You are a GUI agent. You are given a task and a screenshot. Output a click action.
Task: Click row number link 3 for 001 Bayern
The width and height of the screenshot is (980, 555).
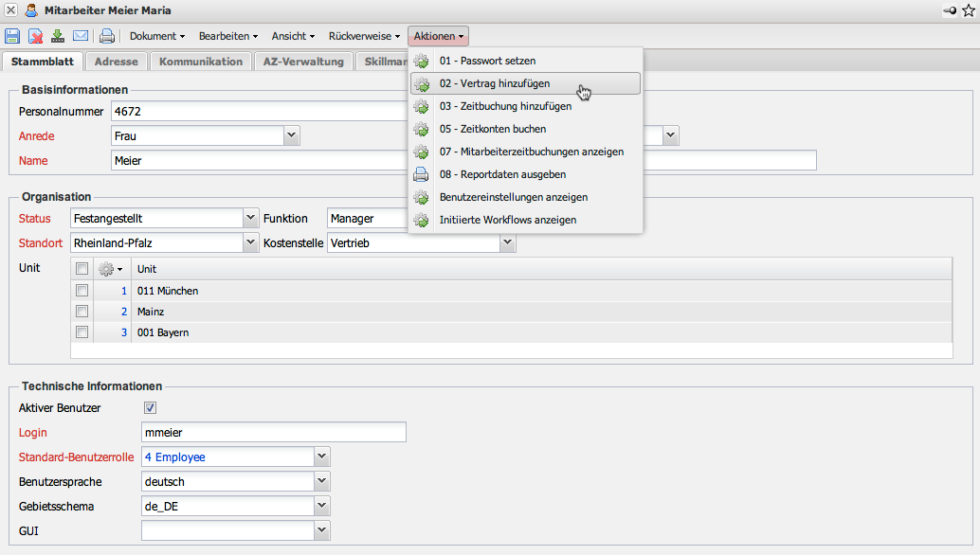coord(123,332)
